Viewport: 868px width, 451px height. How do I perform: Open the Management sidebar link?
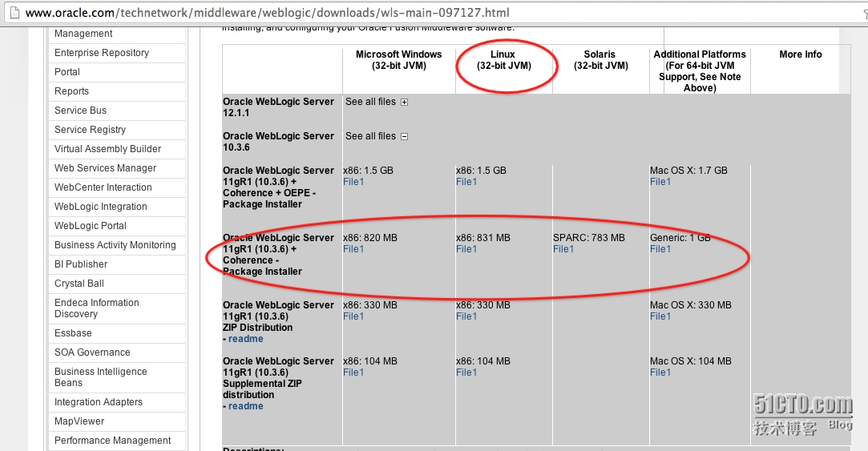(83, 34)
